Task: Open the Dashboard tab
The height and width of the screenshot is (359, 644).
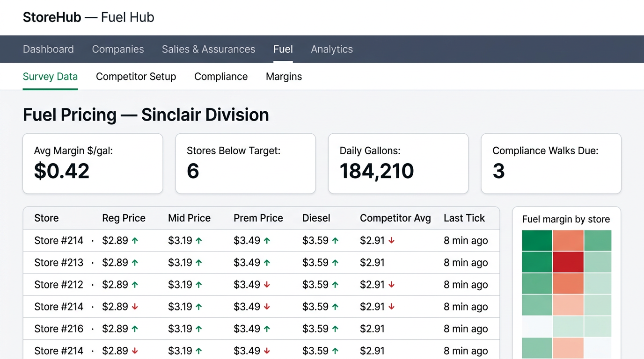Action: point(48,49)
